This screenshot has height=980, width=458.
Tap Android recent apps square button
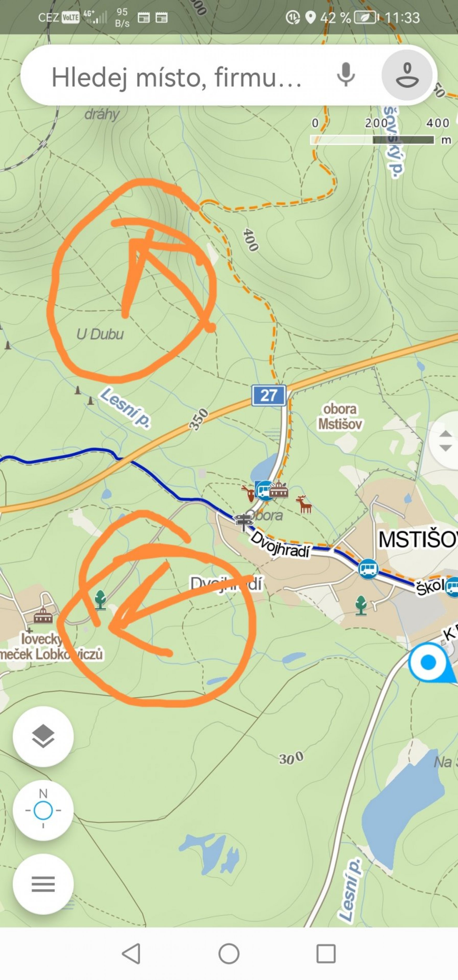pos(326,953)
